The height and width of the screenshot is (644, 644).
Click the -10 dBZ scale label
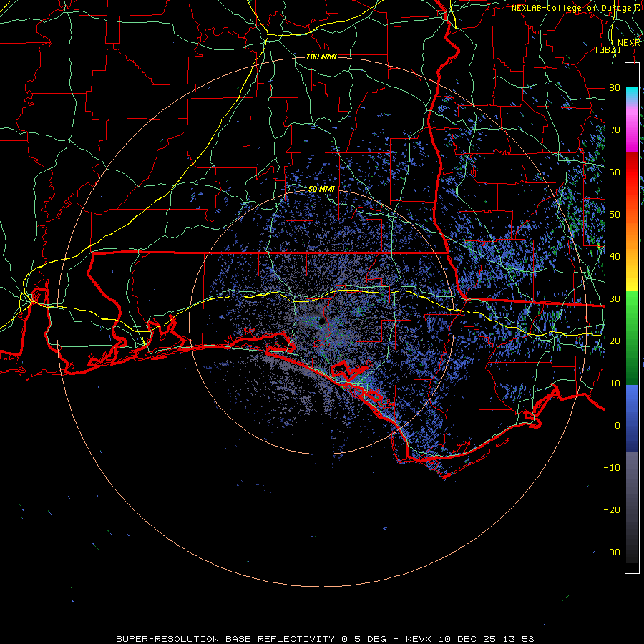click(612, 468)
